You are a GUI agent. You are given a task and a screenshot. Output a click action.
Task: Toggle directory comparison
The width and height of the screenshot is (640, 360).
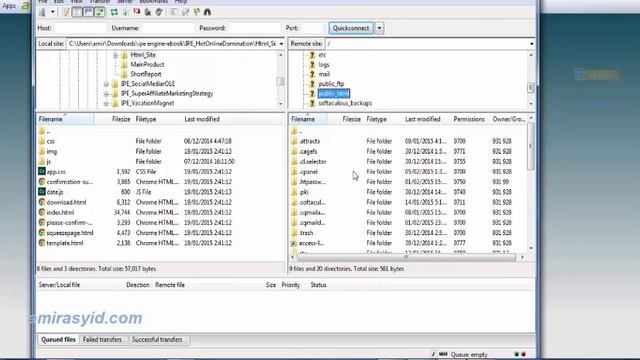pyautogui.click(x=185, y=12)
